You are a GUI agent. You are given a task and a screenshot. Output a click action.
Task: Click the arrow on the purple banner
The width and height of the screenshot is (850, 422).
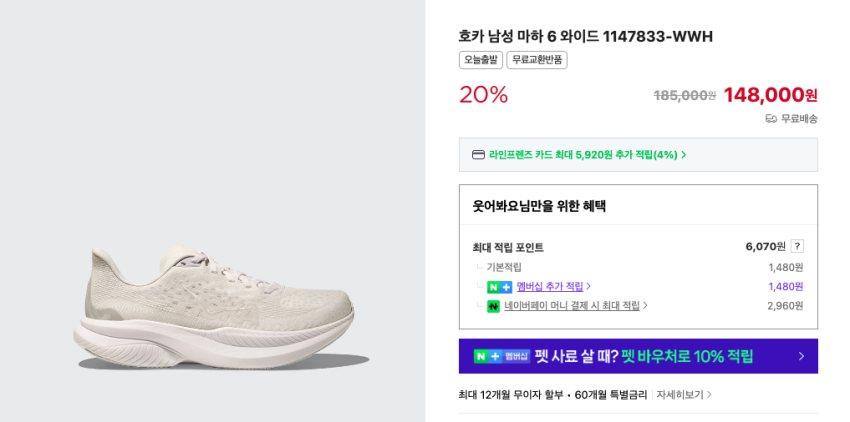(801, 356)
